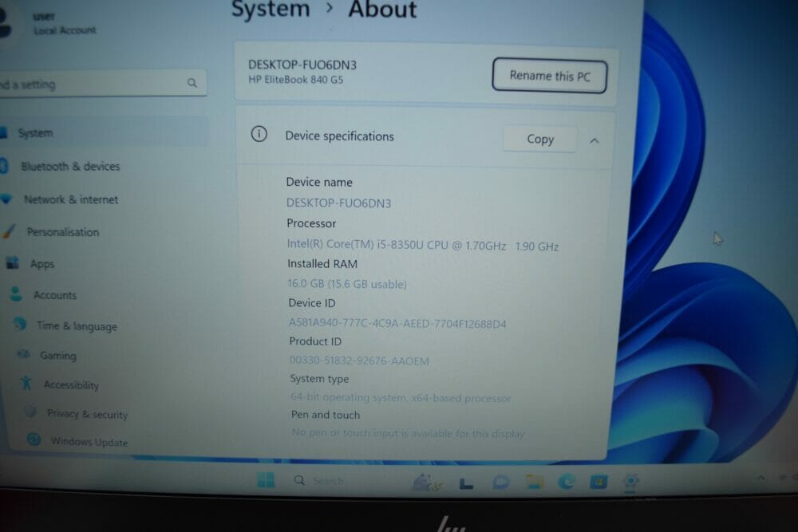Open the Accounts settings page
Viewport: 798px width, 532px height.
point(54,295)
